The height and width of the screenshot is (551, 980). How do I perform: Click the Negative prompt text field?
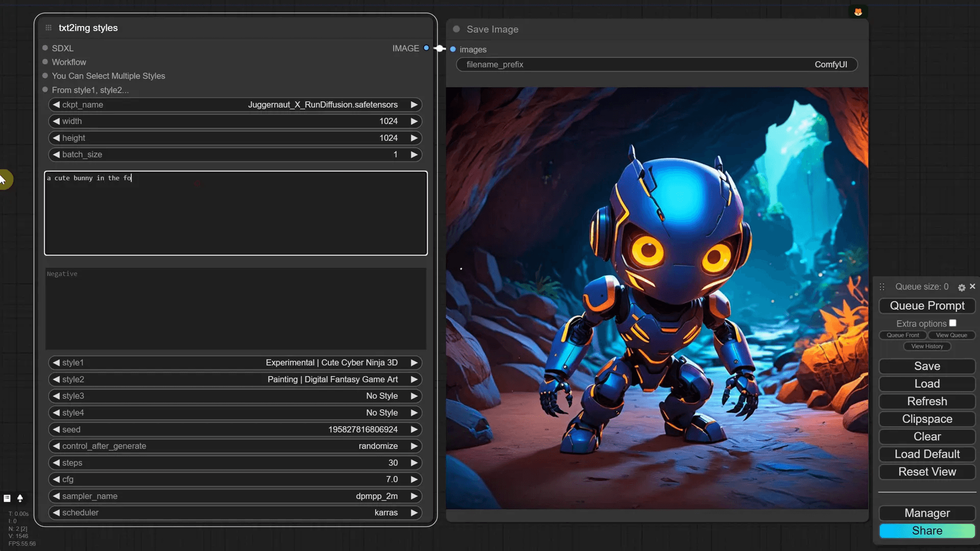point(235,309)
